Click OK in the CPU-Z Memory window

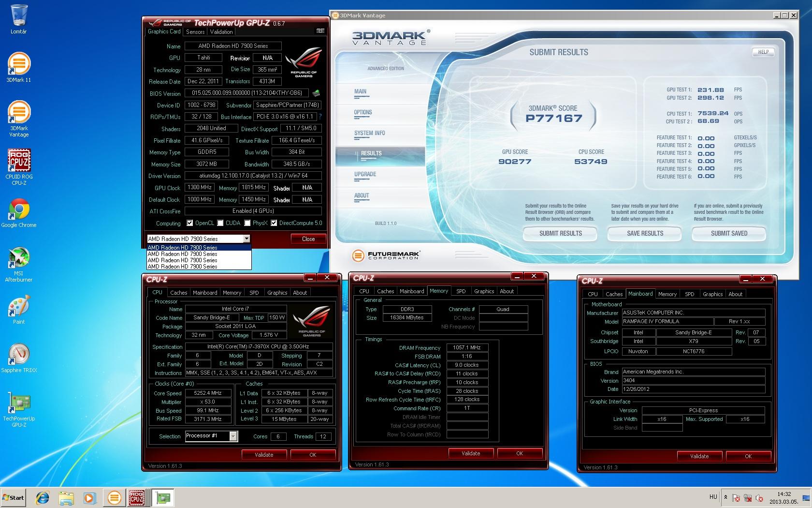coord(520,453)
